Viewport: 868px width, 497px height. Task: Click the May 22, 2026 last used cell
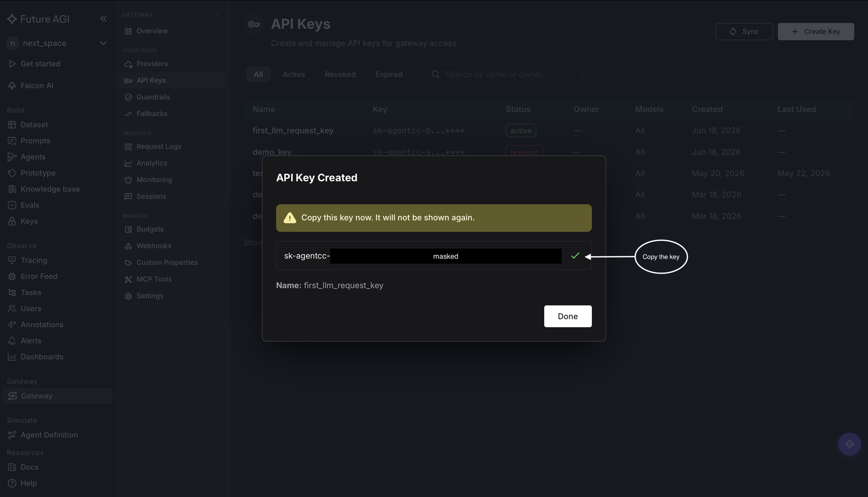point(803,174)
